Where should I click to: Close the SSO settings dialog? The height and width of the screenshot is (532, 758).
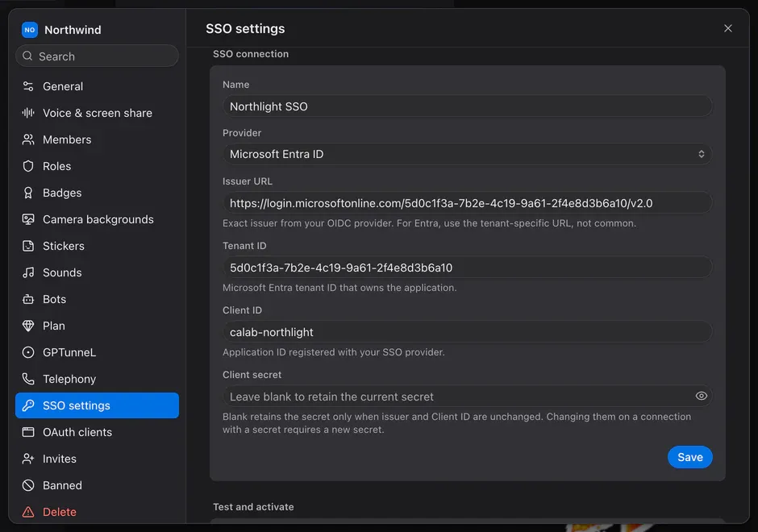(728, 28)
